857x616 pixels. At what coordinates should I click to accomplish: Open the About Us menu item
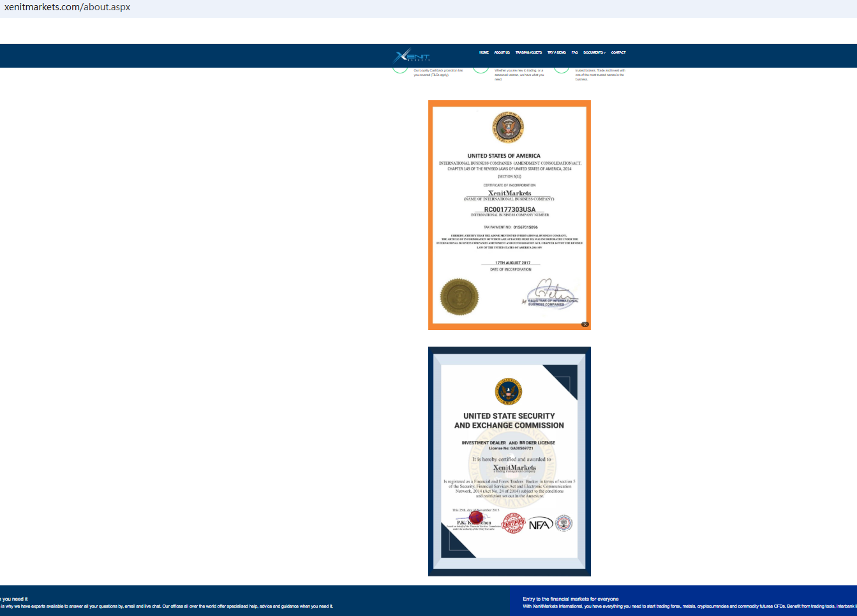tap(502, 52)
